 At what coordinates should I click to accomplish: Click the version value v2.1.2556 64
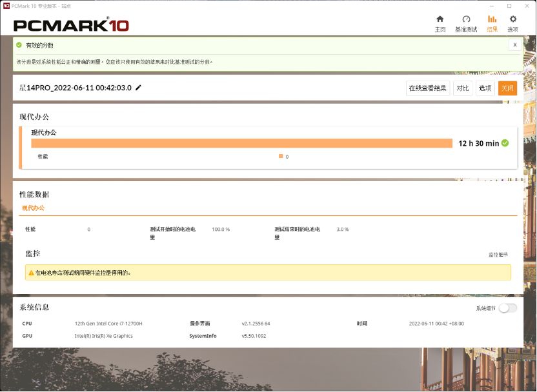tap(256, 323)
